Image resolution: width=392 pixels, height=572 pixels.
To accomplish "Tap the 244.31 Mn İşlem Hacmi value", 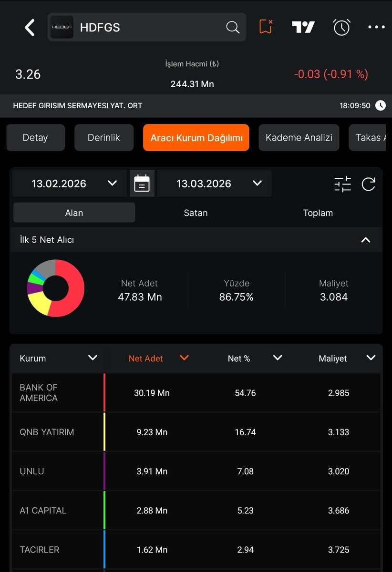I will tap(192, 84).
